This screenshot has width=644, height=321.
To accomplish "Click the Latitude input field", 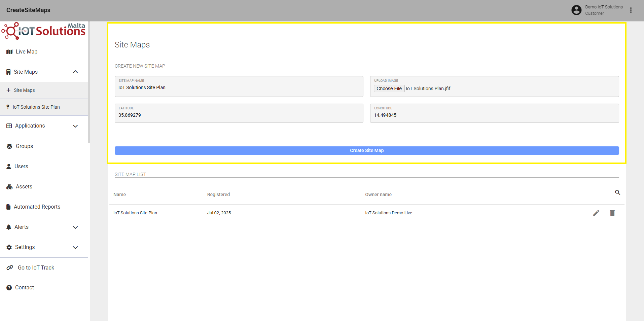I will pyautogui.click(x=239, y=113).
